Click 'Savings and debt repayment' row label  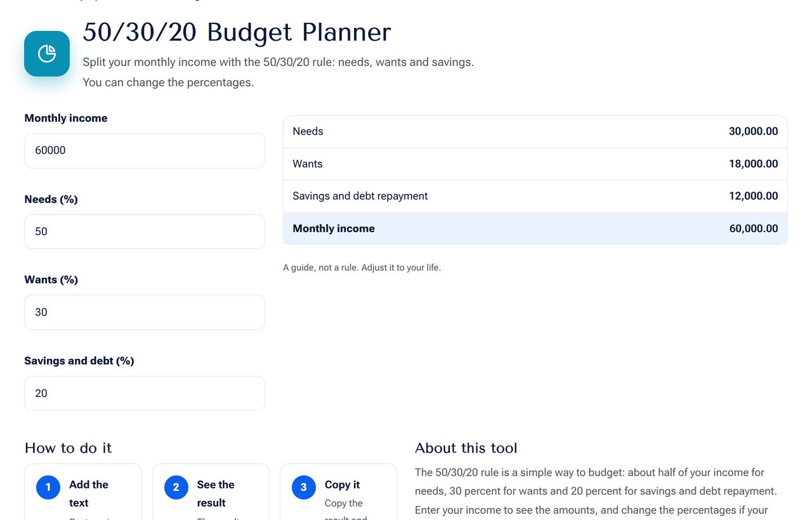pos(360,196)
